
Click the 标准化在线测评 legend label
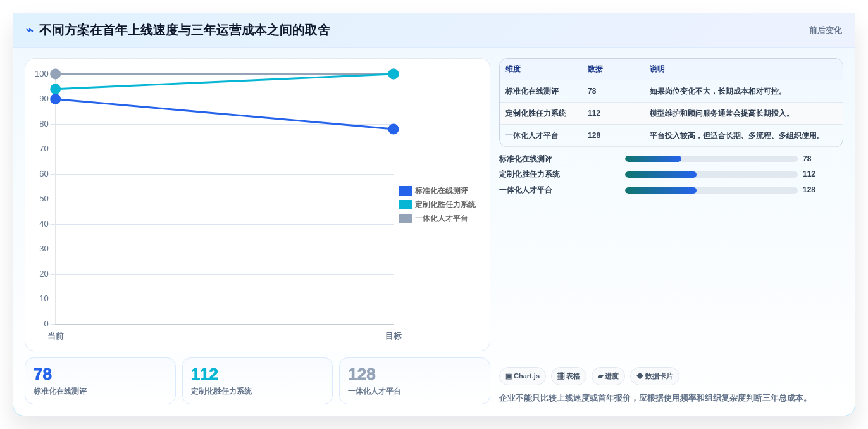(442, 190)
